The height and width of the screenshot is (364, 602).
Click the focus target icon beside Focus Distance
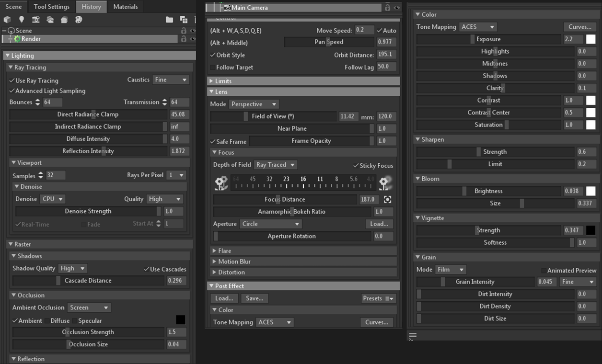[x=387, y=199]
